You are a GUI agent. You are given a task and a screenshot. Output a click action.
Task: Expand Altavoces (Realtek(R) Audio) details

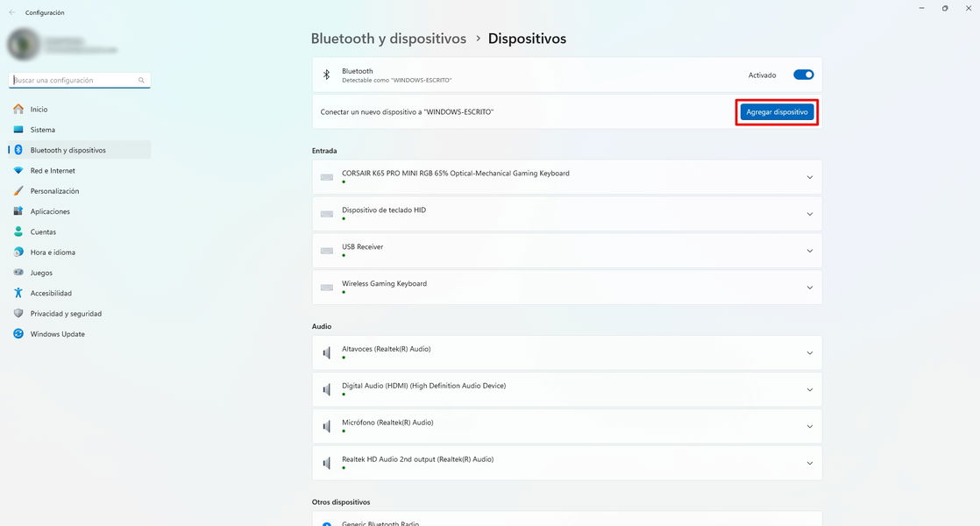point(809,353)
